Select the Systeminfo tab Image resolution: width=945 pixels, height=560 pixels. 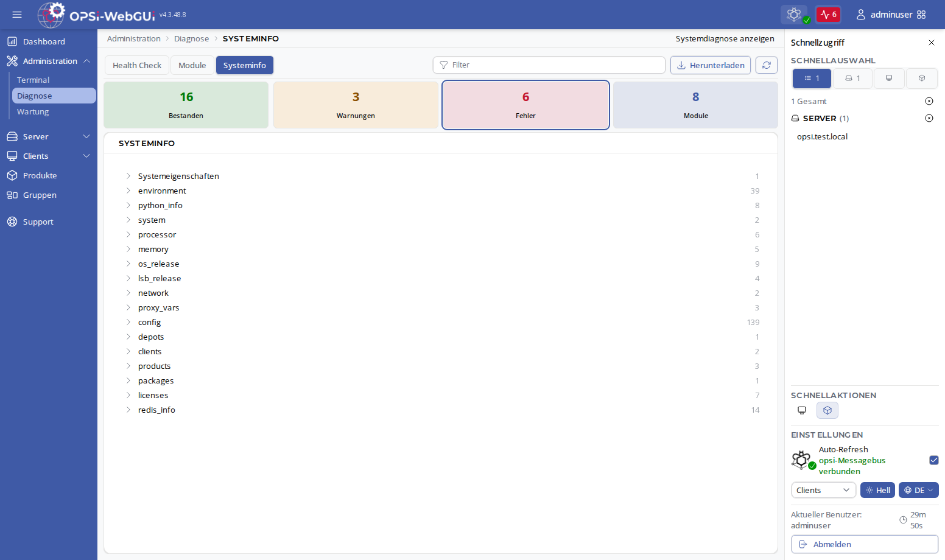245,65
